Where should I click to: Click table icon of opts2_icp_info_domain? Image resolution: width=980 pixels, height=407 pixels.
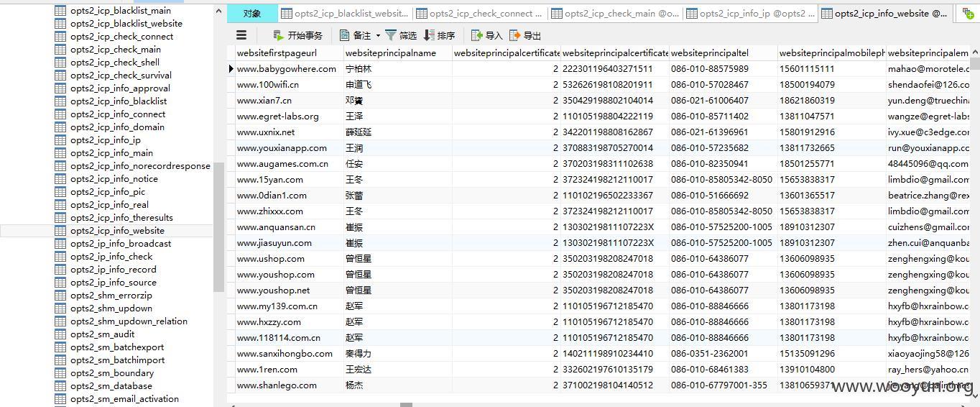coord(60,127)
